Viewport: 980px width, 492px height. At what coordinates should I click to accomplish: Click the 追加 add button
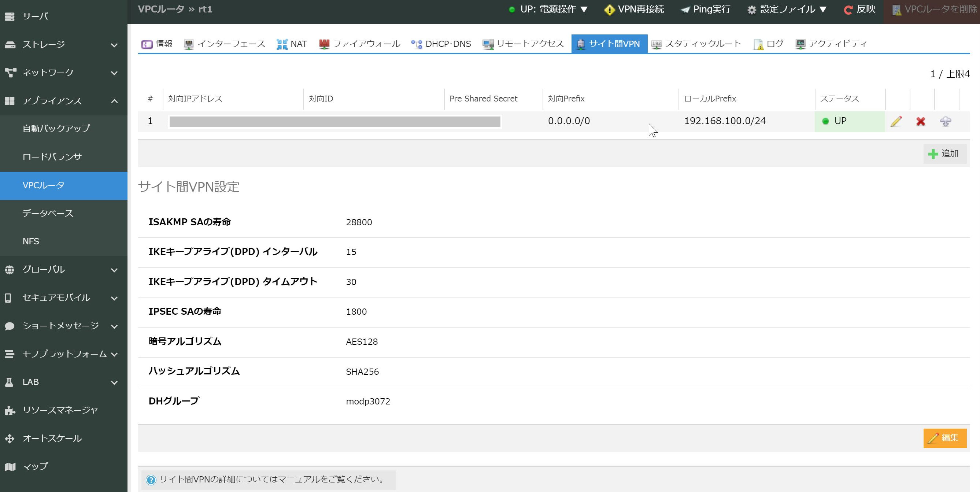click(944, 154)
